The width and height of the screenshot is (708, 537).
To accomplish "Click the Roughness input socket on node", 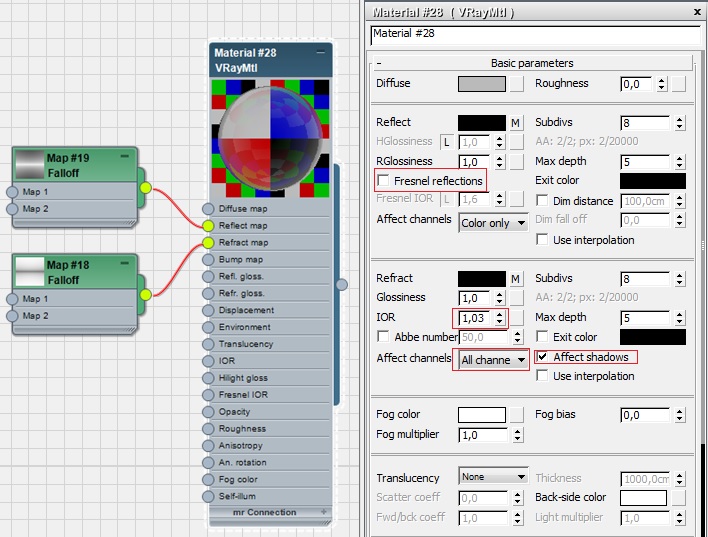I will tap(208, 429).
